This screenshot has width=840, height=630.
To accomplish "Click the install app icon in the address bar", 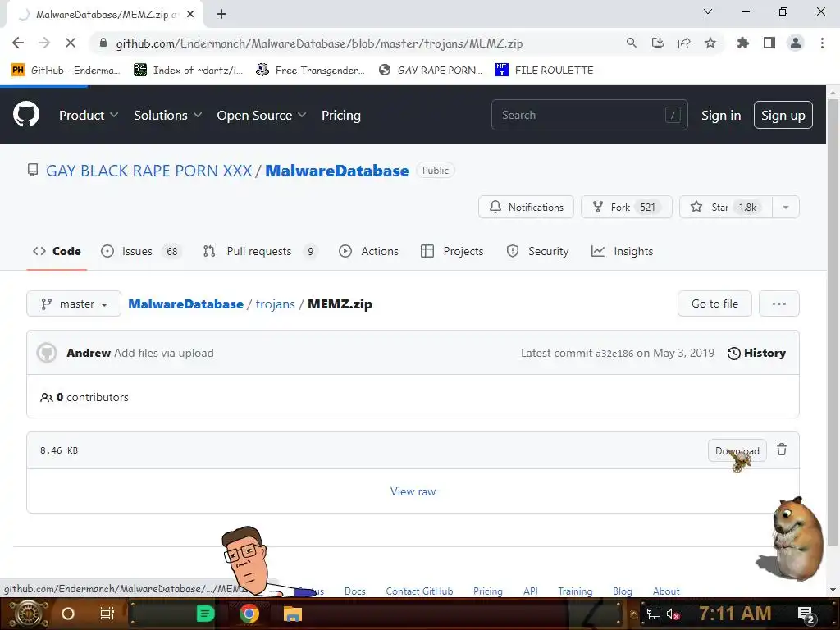I will 658,43.
